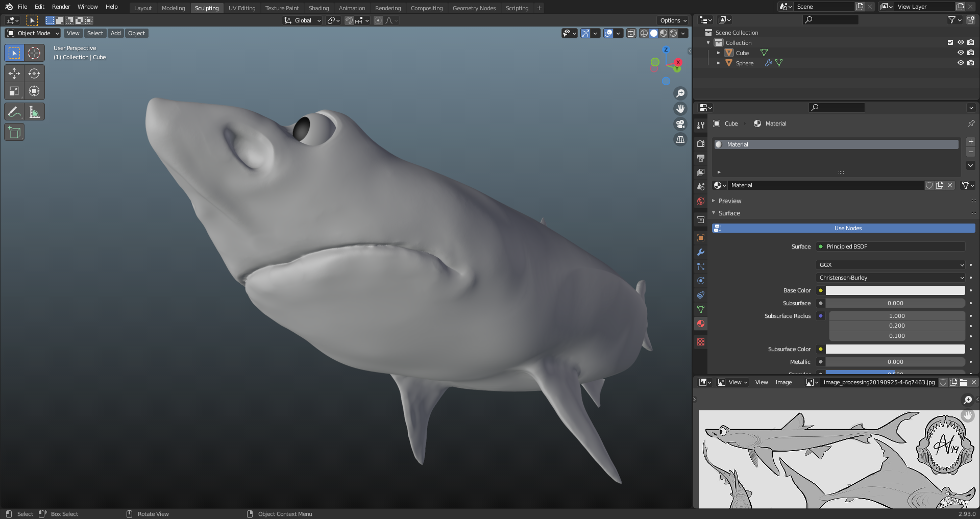This screenshot has height=519, width=980.
Task: Select the Scale tool
Action: tap(14, 91)
